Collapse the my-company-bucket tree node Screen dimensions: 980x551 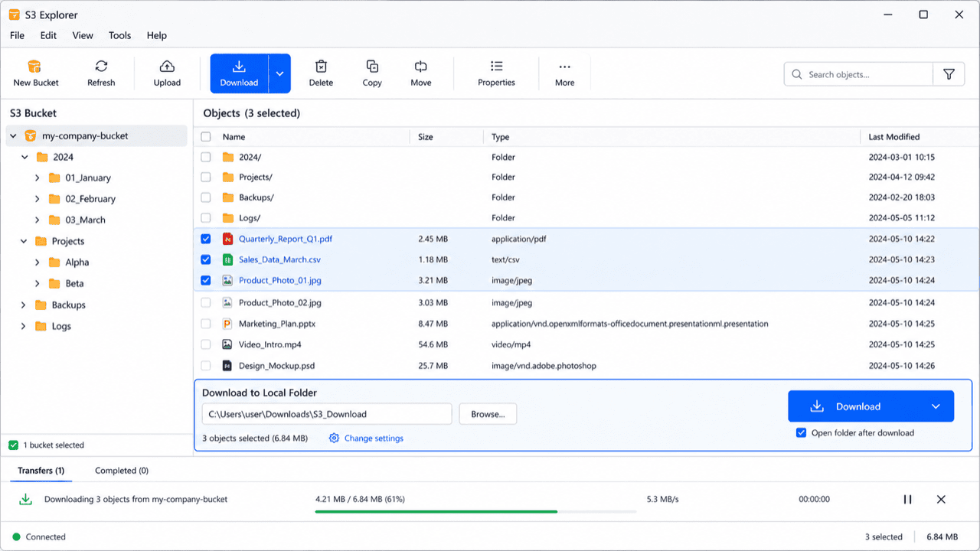14,136
